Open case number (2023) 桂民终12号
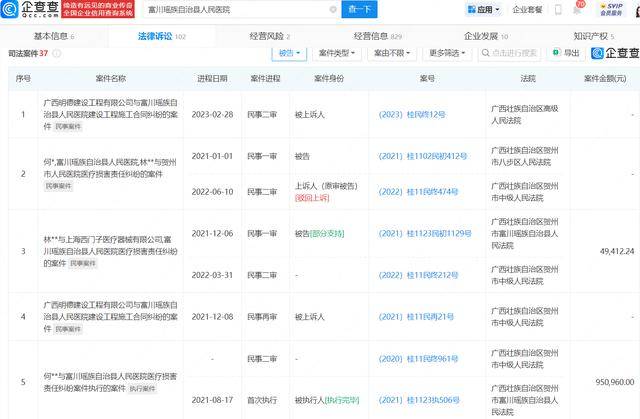640x419 pixels. (x=412, y=115)
